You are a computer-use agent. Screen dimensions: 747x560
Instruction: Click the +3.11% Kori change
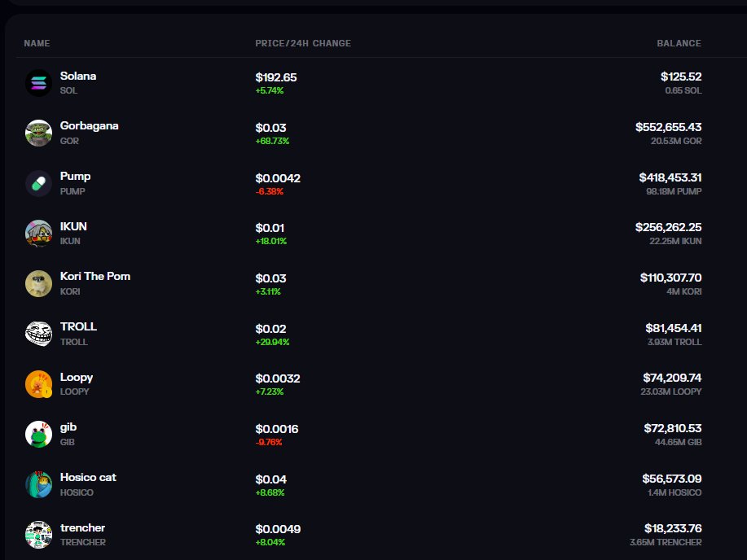point(268,291)
